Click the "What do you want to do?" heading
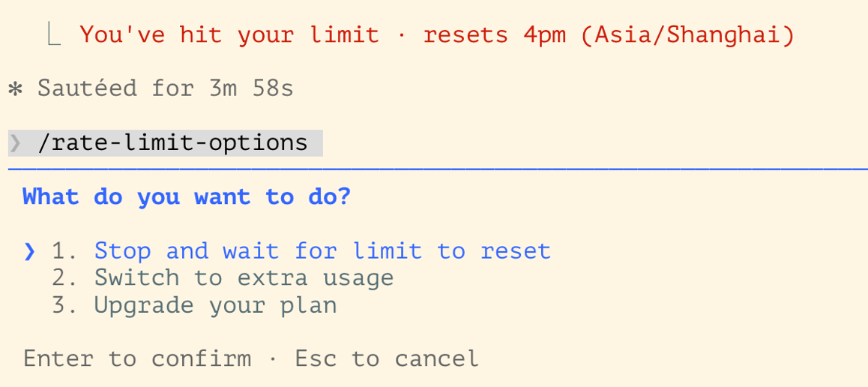 [187, 197]
